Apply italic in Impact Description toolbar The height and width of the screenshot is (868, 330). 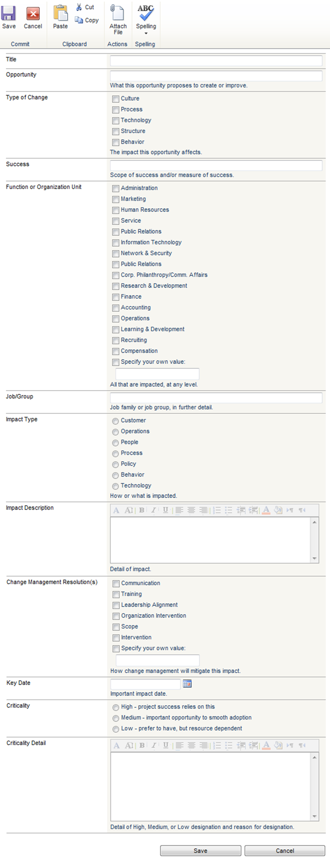pos(154,510)
